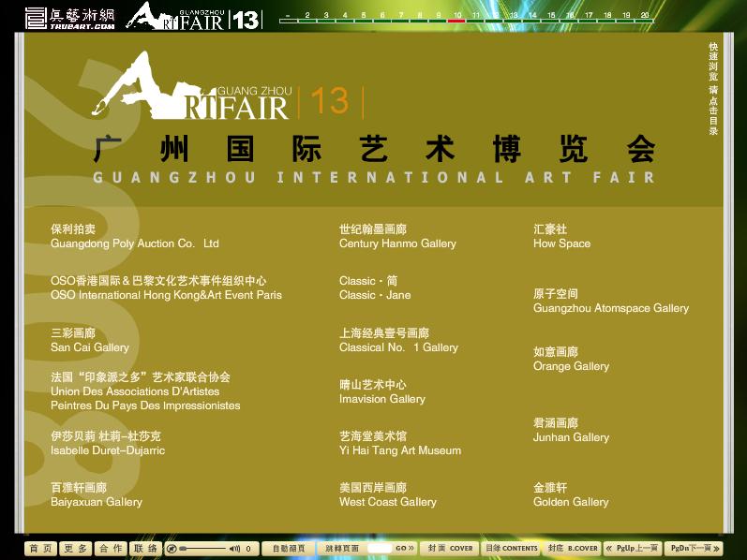747x560 pixels.
Task: Click the 首页 home button
Action: pos(41,548)
